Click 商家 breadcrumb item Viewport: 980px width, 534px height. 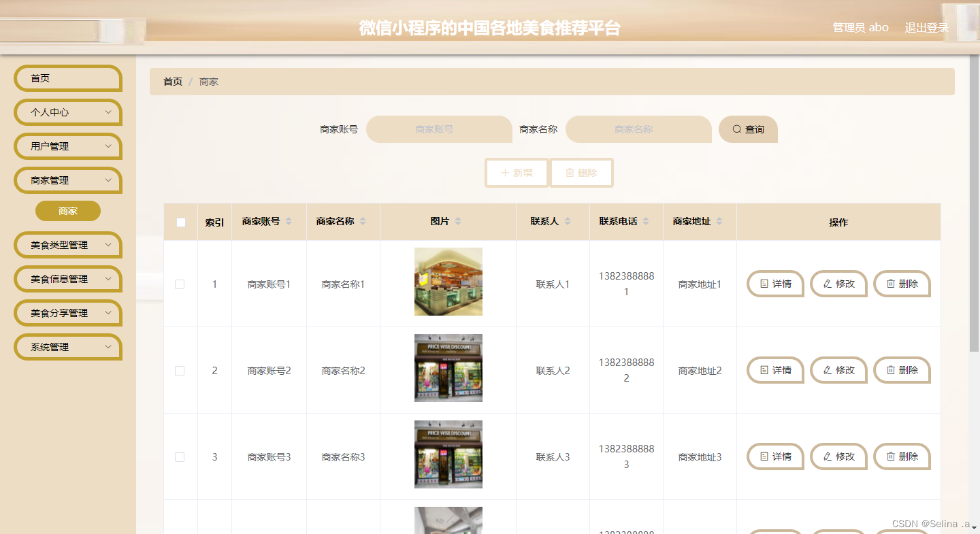coord(209,82)
